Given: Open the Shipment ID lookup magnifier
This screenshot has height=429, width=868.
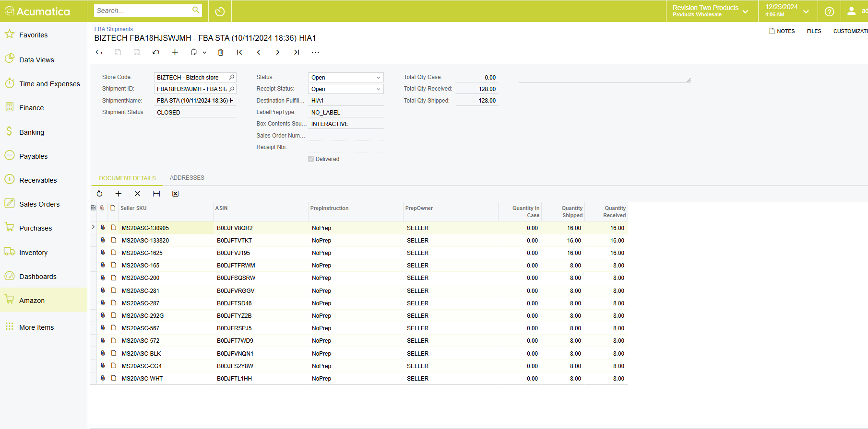Looking at the screenshot, I should 232,89.
